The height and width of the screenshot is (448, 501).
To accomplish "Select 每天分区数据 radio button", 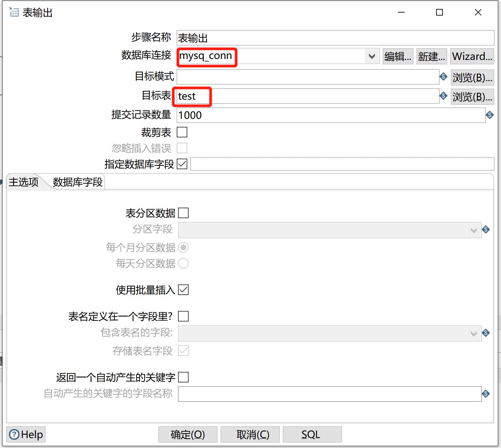I will [183, 263].
